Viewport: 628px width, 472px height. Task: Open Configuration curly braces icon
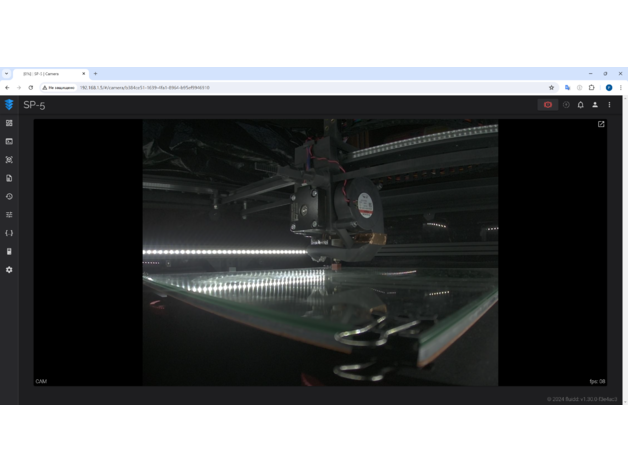[x=9, y=233]
